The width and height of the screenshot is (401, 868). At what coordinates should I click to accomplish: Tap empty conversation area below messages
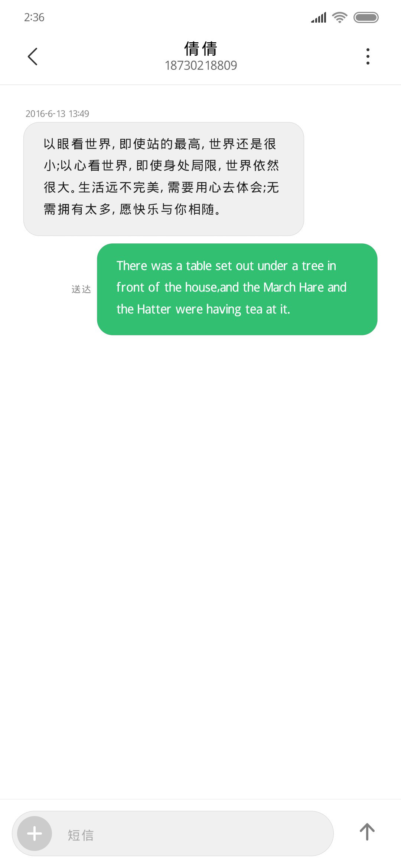[x=200, y=556]
